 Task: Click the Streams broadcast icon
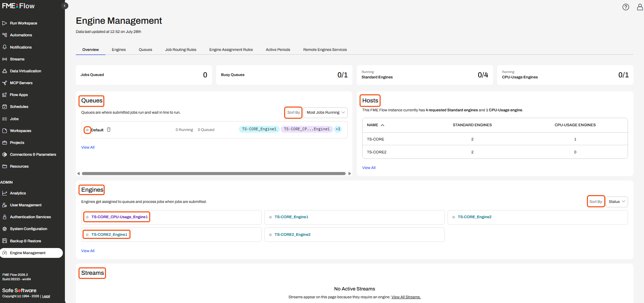(x=5, y=59)
